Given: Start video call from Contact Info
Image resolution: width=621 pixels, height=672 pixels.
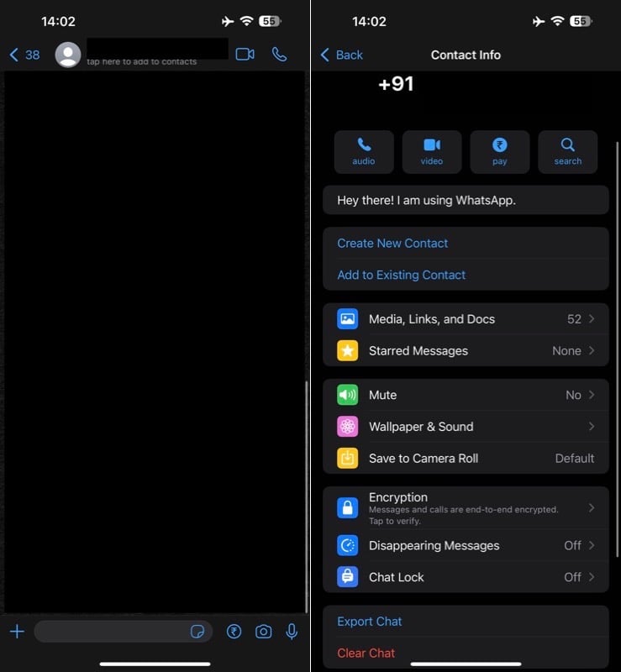Looking at the screenshot, I should click(x=432, y=152).
